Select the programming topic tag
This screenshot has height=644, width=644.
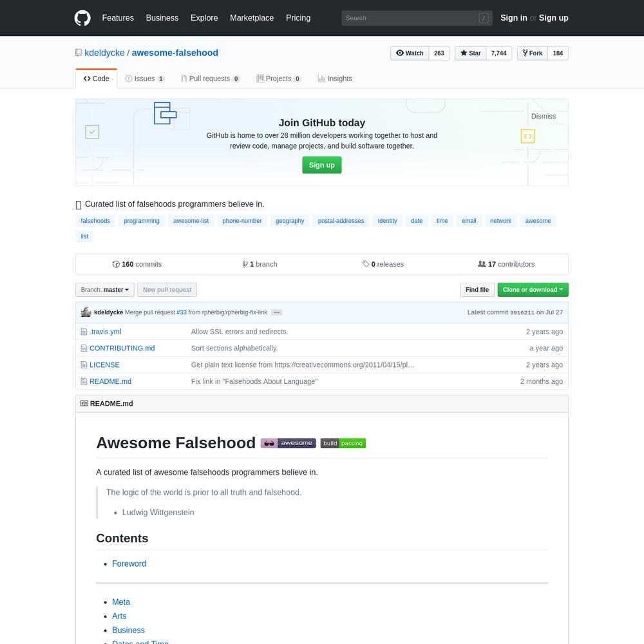click(142, 221)
